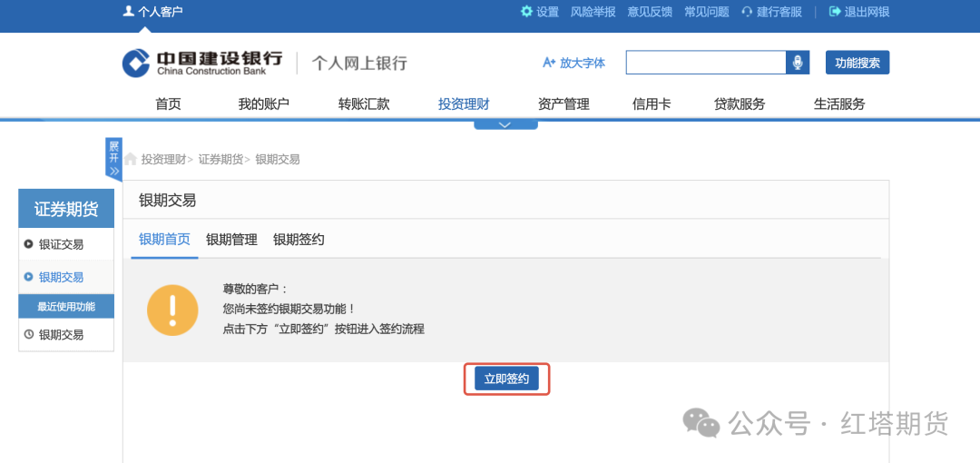Click the 退出网银 link text
Image resolution: width=980 pixels, height=463 pixels.
867,11
